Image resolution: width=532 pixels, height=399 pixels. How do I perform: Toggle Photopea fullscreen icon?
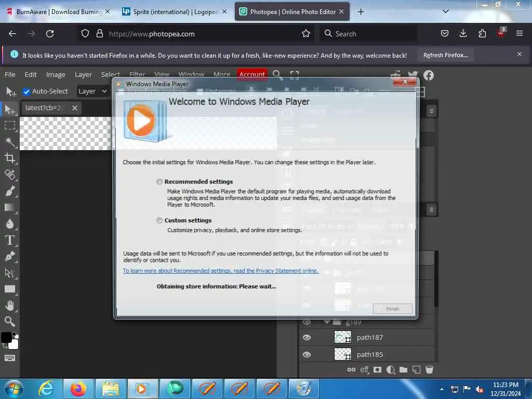pos(295,75)
